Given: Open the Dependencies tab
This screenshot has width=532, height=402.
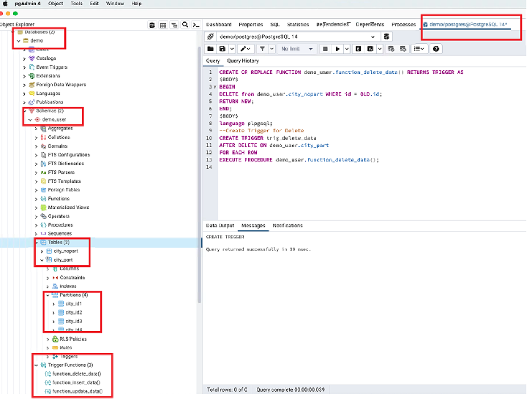Looking at the screenshot, I should pos(332,24).
